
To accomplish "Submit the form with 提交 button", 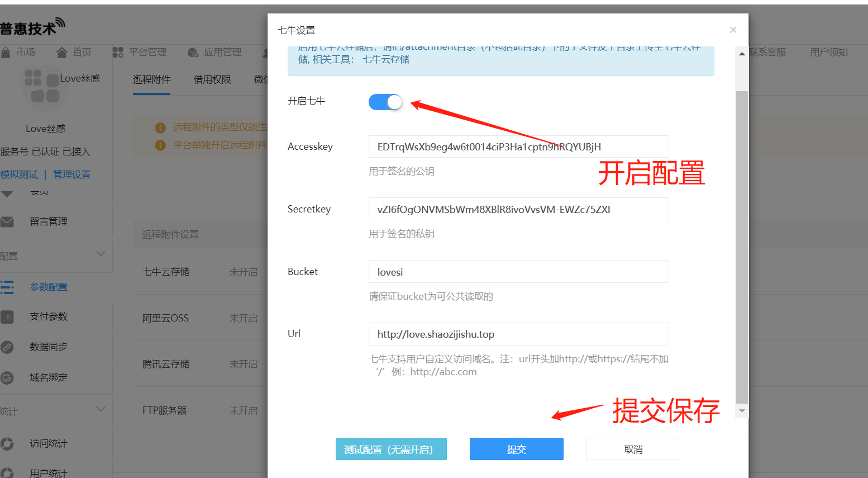I will coord(516,449).
